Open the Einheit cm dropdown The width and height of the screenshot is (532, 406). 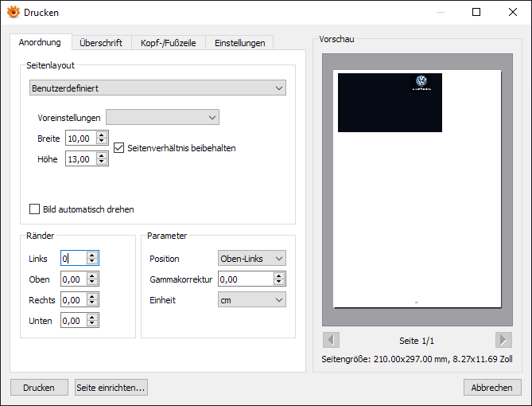click(x=252, y=300)
